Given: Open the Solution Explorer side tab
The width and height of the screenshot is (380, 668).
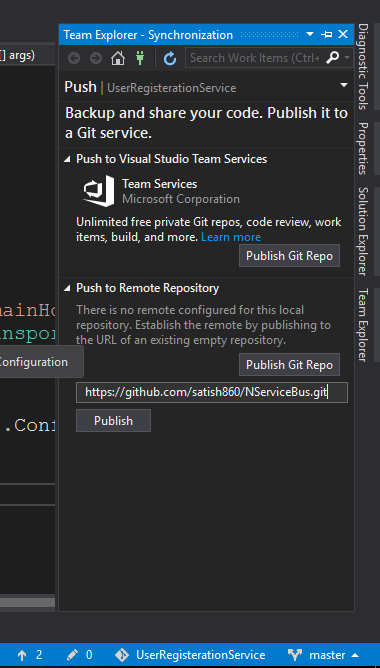Looking at the screenshot, I should point(363,231).
